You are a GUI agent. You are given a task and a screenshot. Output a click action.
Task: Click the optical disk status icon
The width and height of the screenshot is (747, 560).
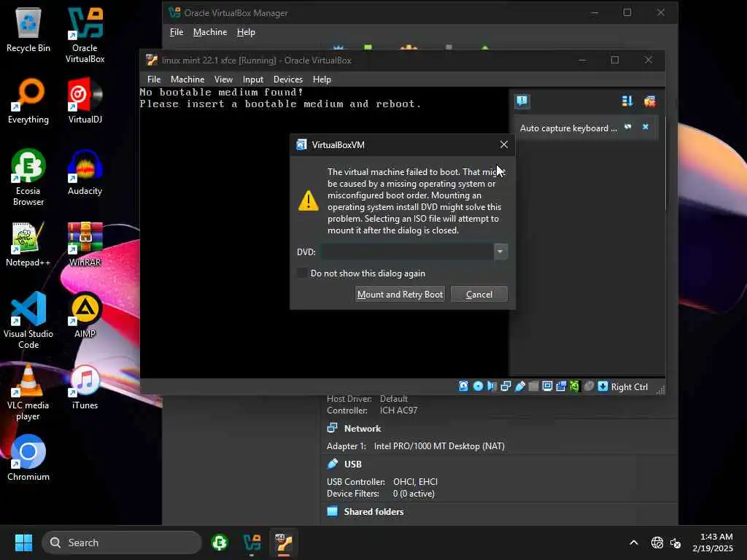(x=478, y=386)
